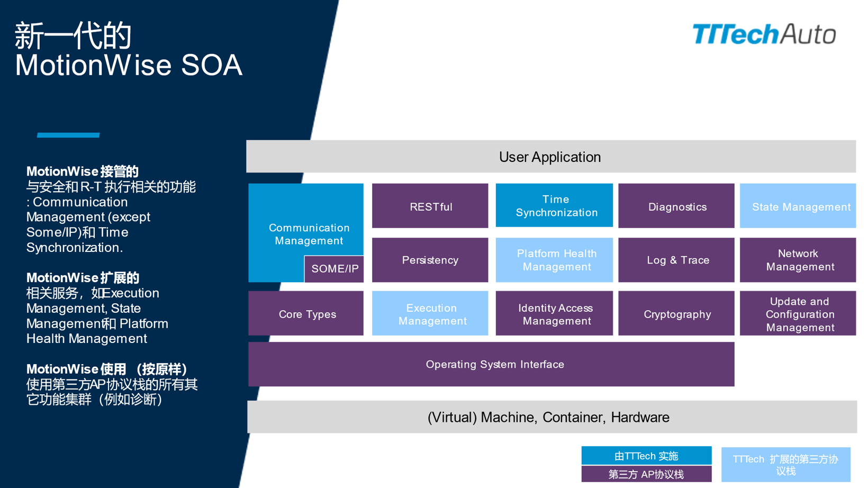Click the text 与安全和R-T执行相关的功能
The height and width of the screenshot is (488, 868).
pyautogui.click(x=111, y=187)
